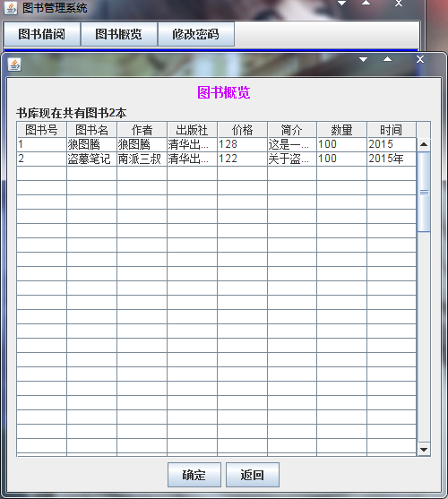This screenshot has height=499, width=448.
Task: Click the Java icon of the inner dialog window
Action: coord(14,65)
